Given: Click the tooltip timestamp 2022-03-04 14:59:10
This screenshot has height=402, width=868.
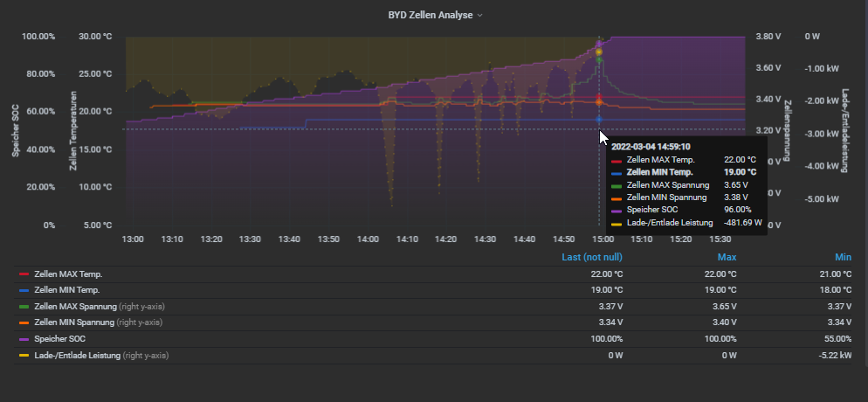Looking at the screenshot, I should coord(651,147).
